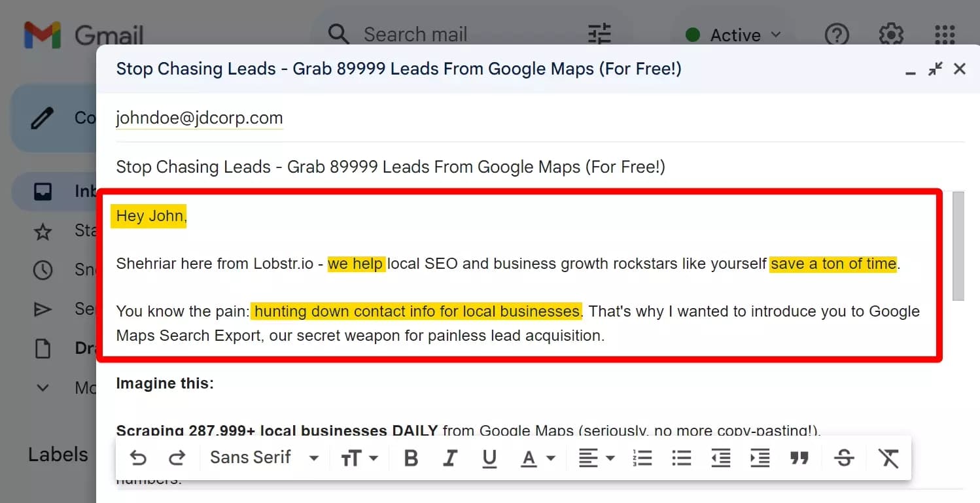Insert a numbered list

[x=642, y=458]
